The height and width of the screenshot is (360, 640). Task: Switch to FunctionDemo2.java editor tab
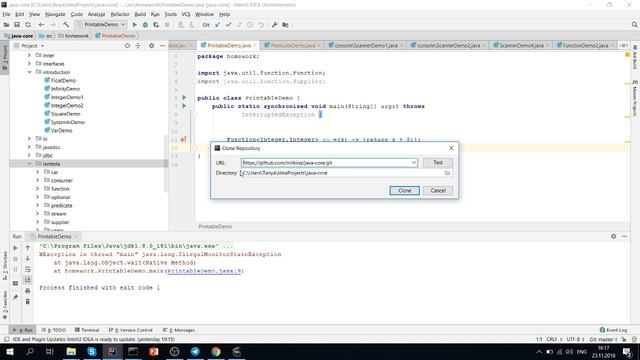pos(586,45)
